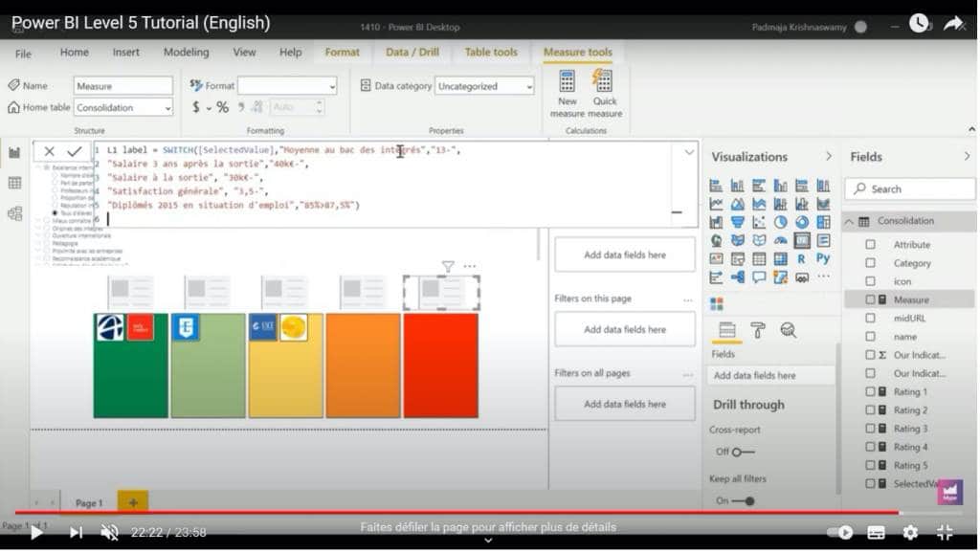
Task: Open the currency symbol dropdown arrow
Action: [x=208, y=109]
